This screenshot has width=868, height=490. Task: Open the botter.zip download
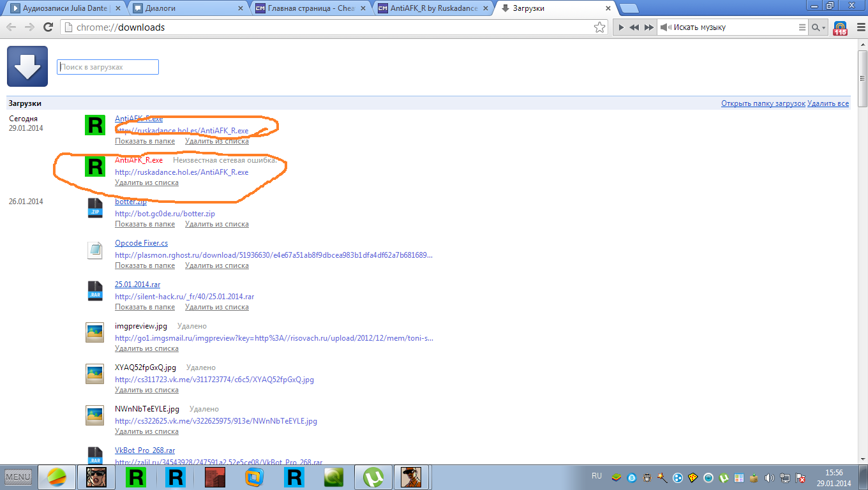coord(130,202)
